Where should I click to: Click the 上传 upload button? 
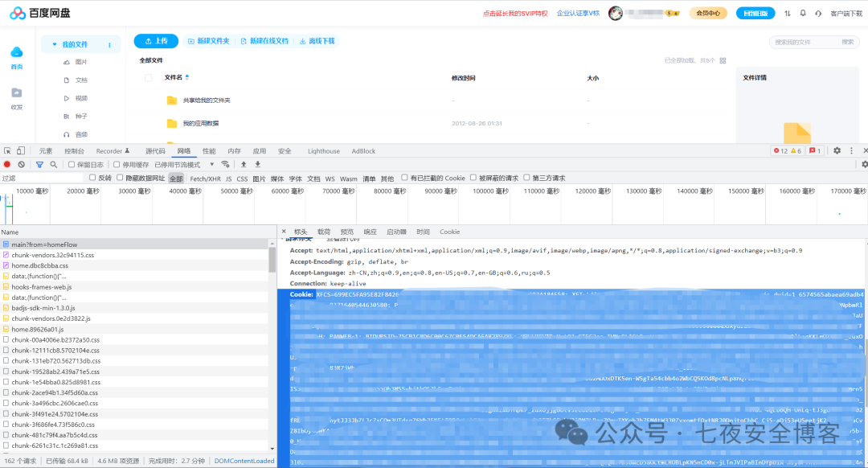click(156, 41)
